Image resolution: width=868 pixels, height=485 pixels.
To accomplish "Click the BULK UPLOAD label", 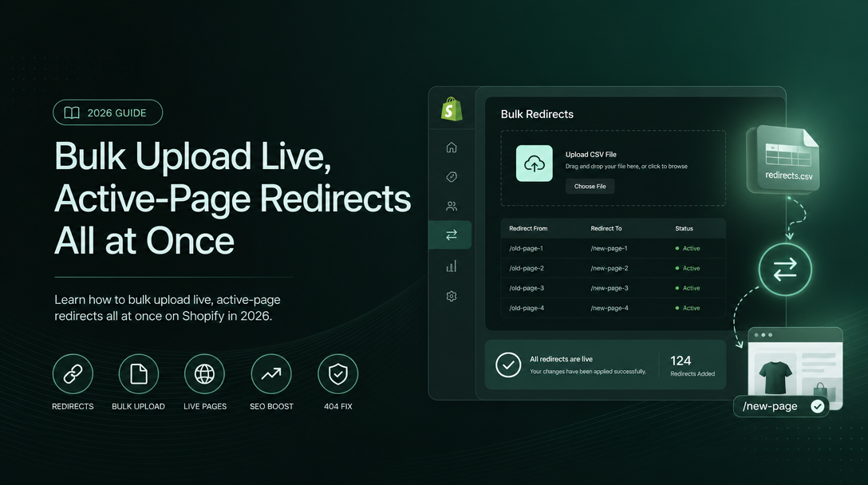I will [138, 406].
